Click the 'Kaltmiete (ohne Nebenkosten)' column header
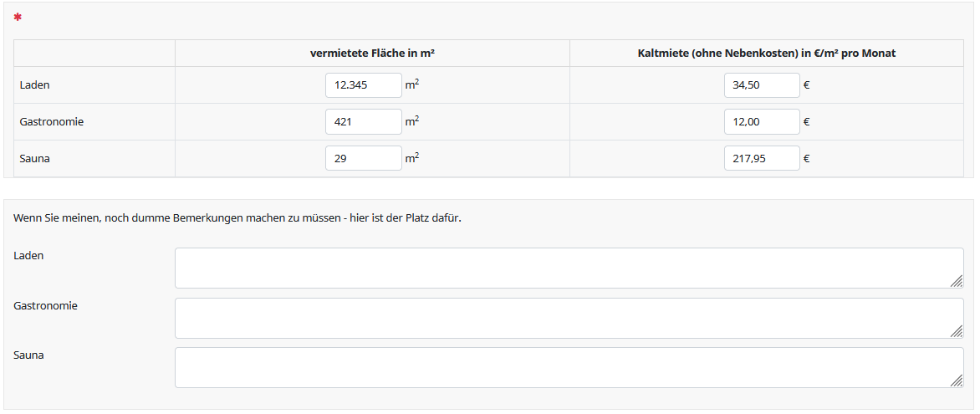Image resolution: width=980 pixels, height=414 pixels. pos(766,54)
